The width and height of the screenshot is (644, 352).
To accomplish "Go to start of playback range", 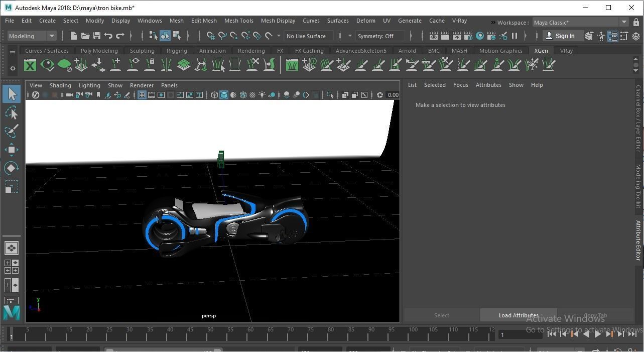I will click(x=552, y=334).
